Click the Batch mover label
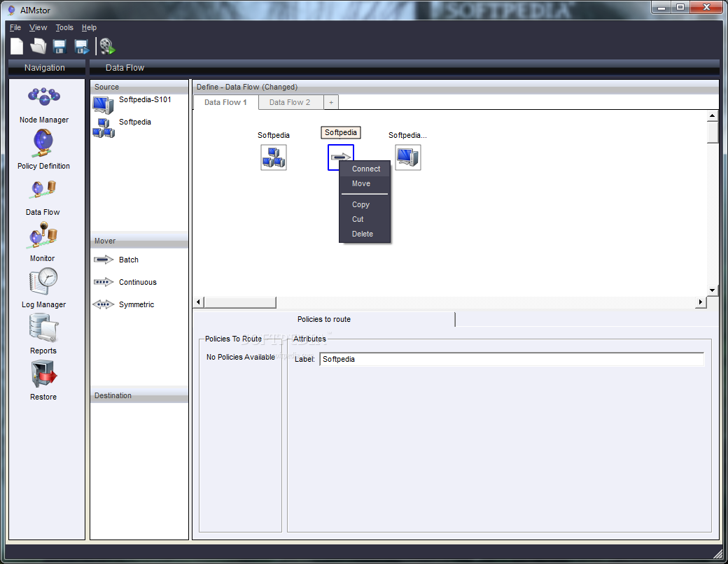The image size is (728, 564). point(129,260)
